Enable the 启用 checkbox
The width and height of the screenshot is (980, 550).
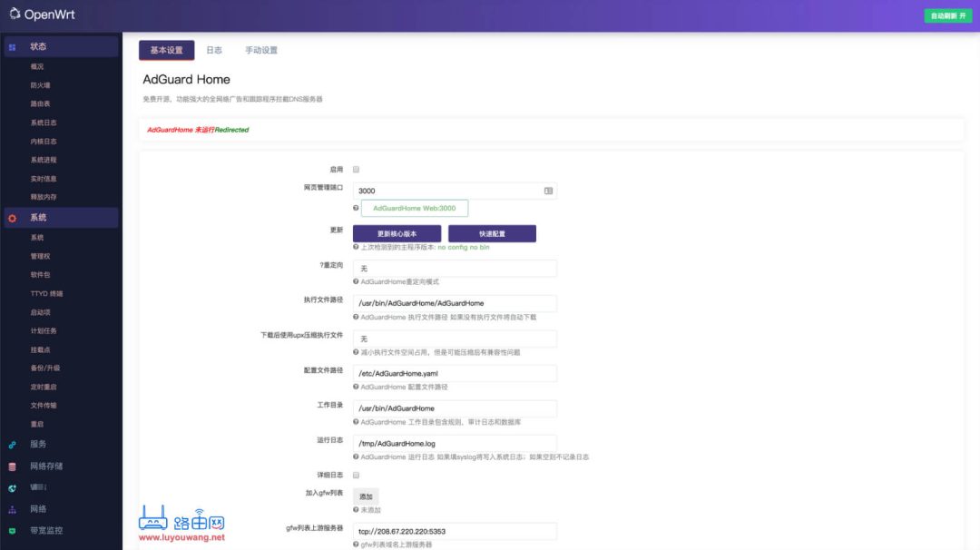click(357, 170)
